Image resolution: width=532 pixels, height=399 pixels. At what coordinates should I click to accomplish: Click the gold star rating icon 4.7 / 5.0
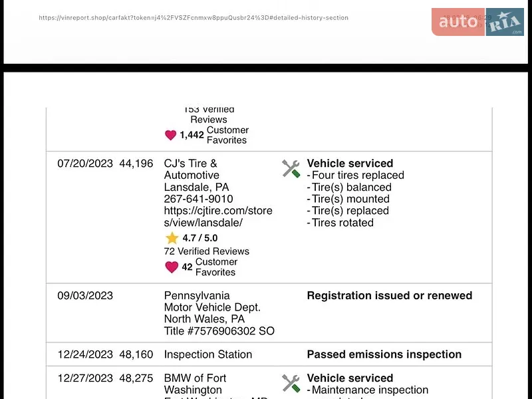point(172,238)
